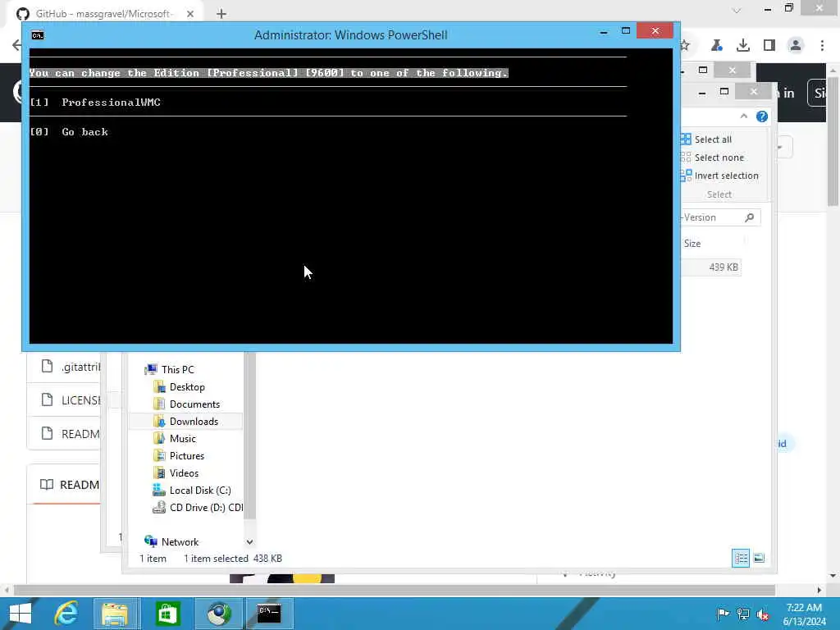The image size is (840, 630).
Task: Maximize the PowerShell window
Action: [626, 31]
